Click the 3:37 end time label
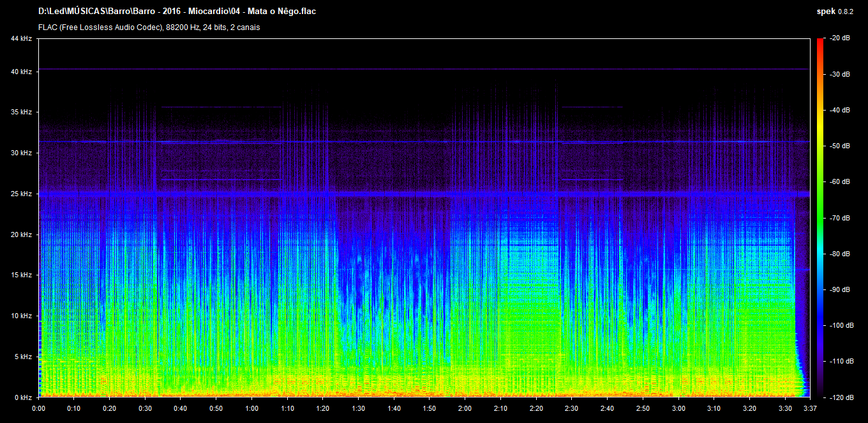868x423 pixels. (810, 408)
